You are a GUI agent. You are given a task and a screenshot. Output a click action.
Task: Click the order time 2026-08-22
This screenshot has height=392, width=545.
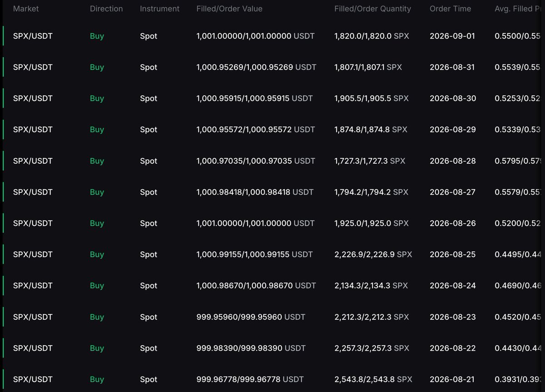click(x=453, y=348)
